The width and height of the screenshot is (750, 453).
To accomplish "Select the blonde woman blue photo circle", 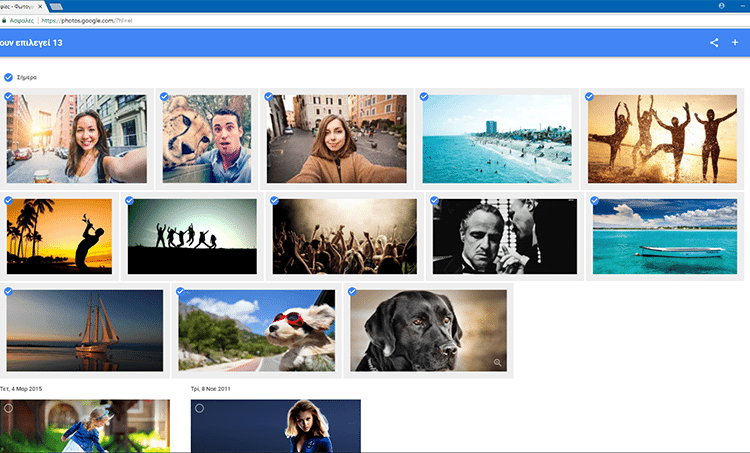I will coord(199,408).
